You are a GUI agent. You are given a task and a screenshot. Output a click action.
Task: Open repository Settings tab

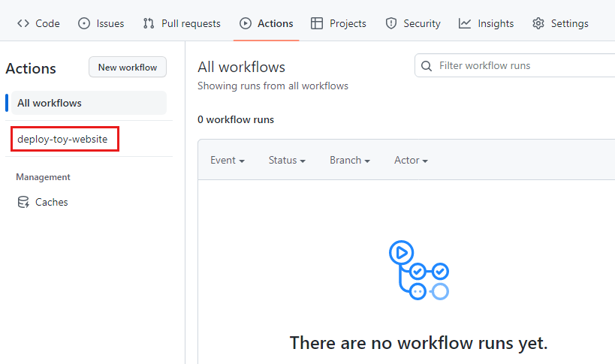[560, 23]
